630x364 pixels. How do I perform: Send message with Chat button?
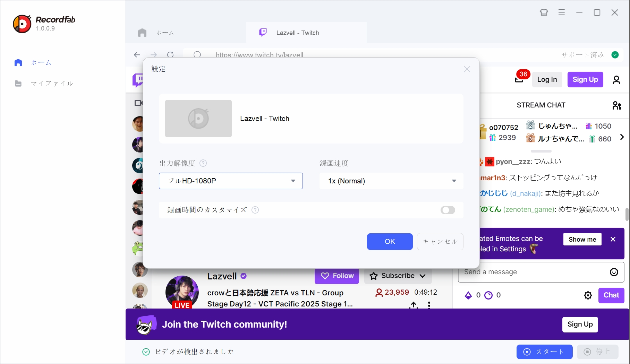pyautogui.click(x=611, y=295)
